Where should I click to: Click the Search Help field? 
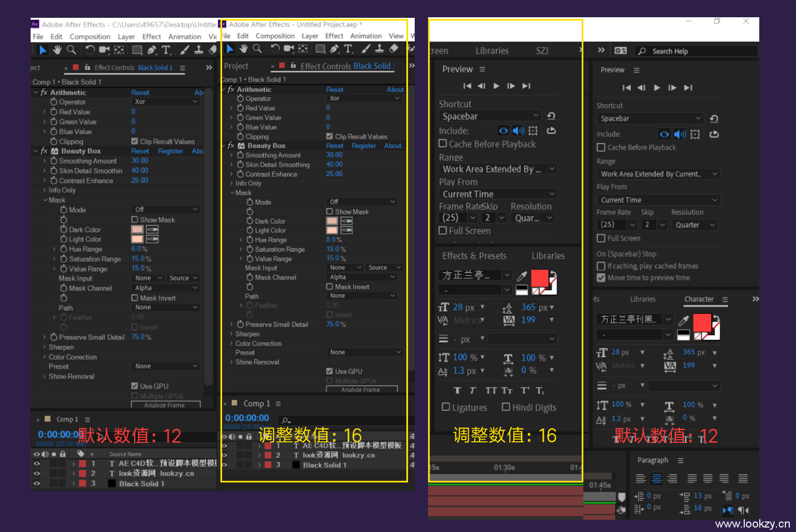click(696, 51)
